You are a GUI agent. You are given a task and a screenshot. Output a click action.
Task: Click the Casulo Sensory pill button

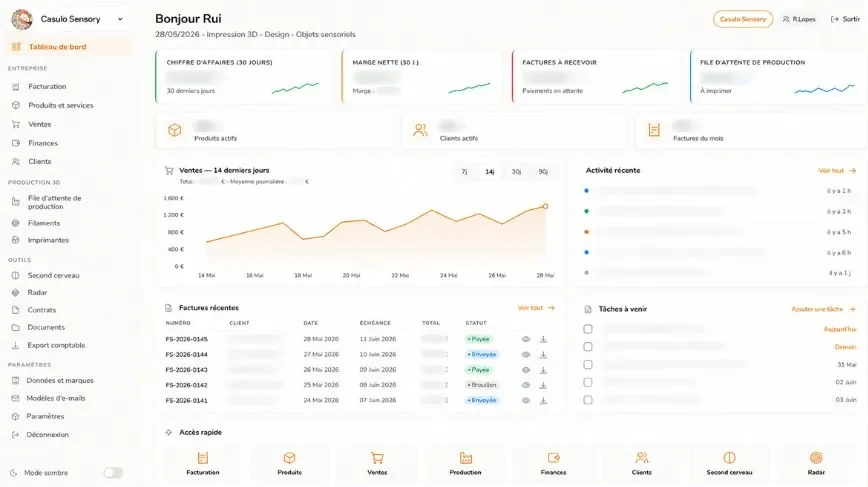pos(742,19)
